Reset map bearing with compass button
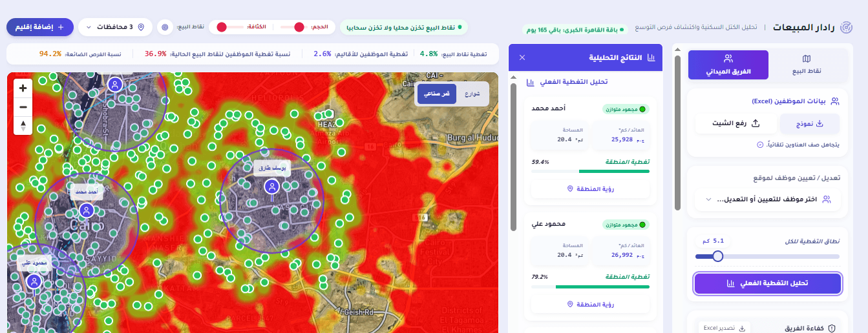The height and width of the screenshot is (333, 868). coord(23,125)
